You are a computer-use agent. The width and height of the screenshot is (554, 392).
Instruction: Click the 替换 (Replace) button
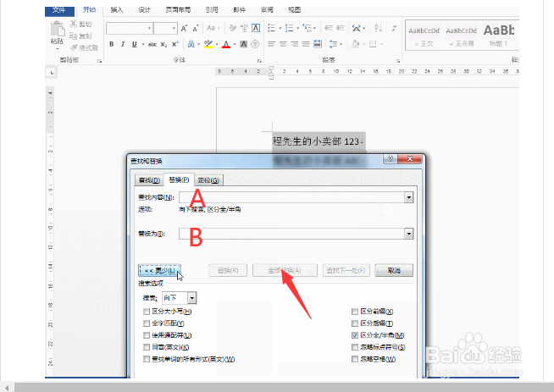pyautogui.click(x=228, y=271)
